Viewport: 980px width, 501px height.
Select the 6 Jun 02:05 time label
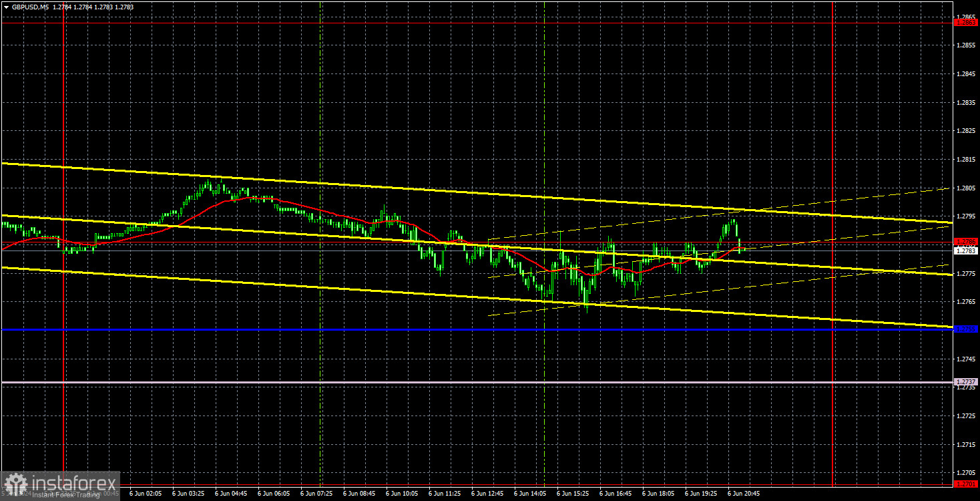(x=146, y=494)
